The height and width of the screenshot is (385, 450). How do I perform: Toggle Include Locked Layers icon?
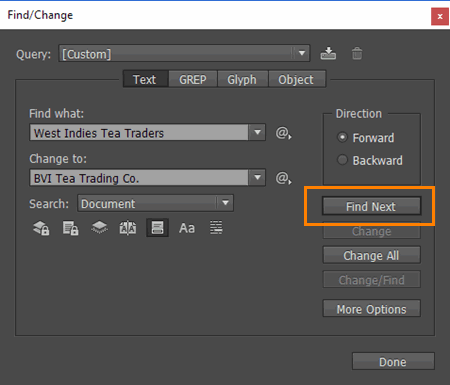[x=41, y=228]
